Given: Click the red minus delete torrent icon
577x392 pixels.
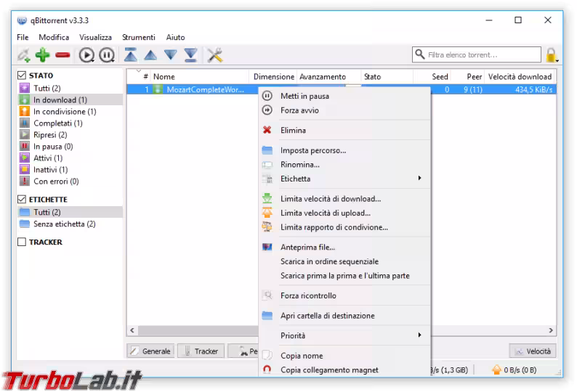Looking at the screenshot, I should pos(62,55).
